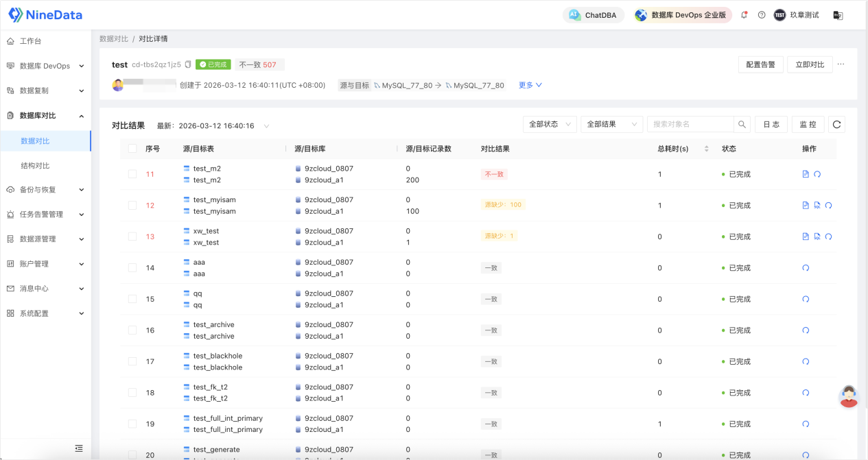
Task: Open the help question mark icon
Action: click(x=762, y=15)
